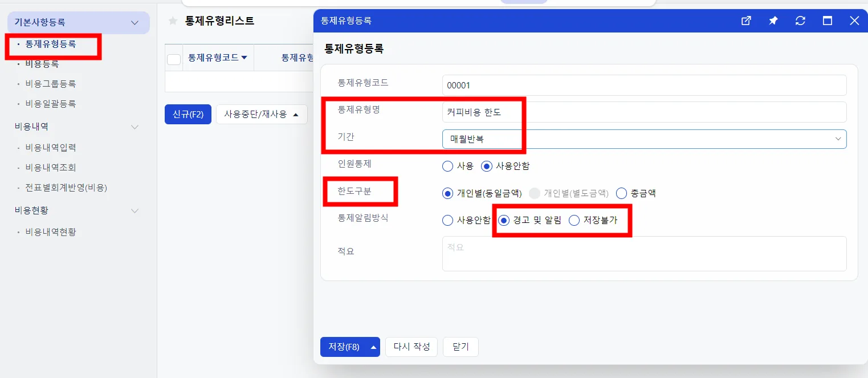Open the dialog in a new window

click(x=746, y=21)
